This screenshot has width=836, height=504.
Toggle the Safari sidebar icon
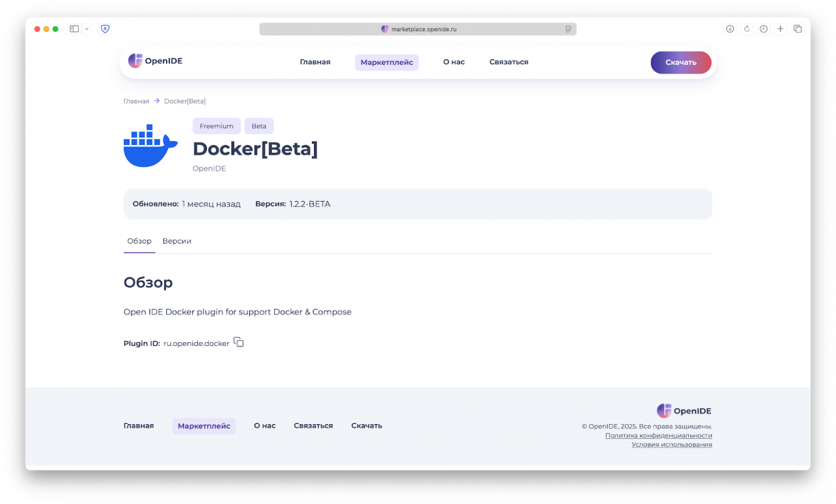click(x=74, y=29)
